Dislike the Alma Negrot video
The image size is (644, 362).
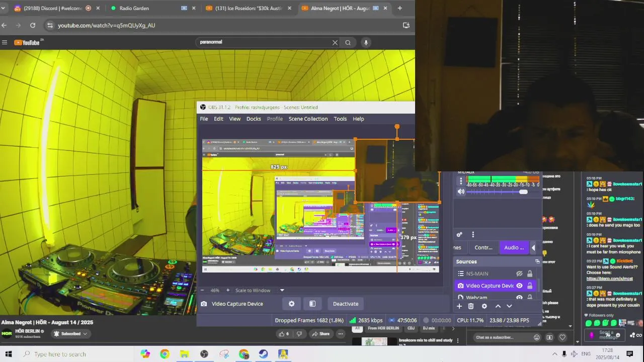299,334
